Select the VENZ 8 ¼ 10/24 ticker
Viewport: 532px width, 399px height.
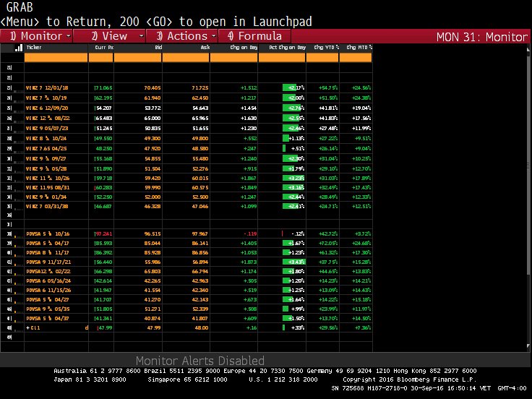pyautogui.click(x=46, y=139)
